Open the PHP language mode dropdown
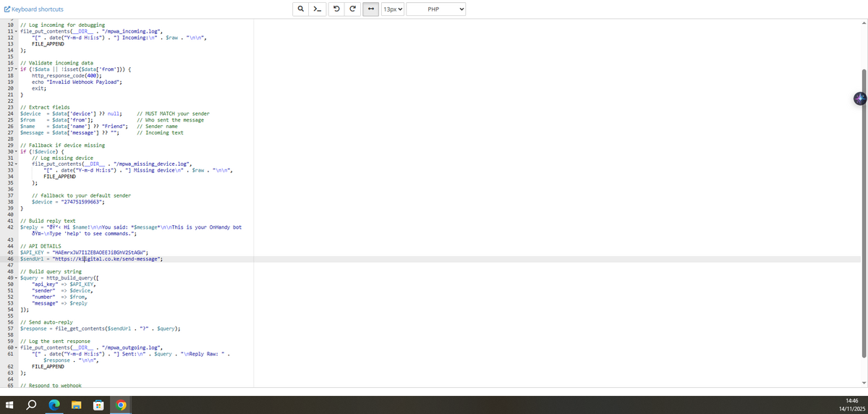Viewport: 868px width, 414px height. (x=436, y=9)
